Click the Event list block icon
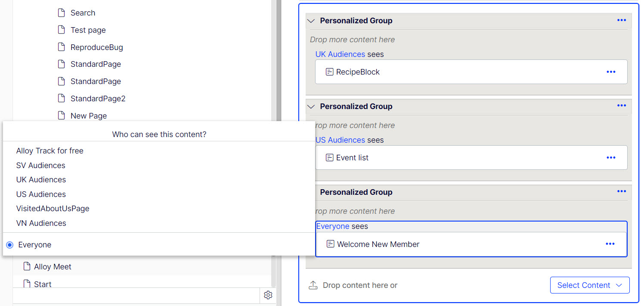Image resolution: width=644 pixels, height=306 pixels. coord(329,158)
